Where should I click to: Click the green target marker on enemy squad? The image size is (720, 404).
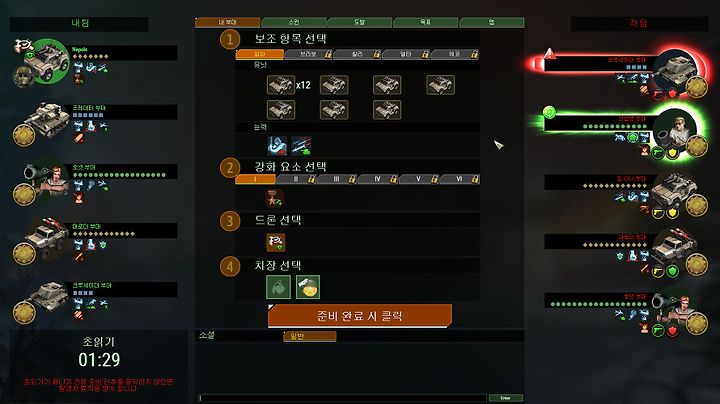click(x=549, y=112)
